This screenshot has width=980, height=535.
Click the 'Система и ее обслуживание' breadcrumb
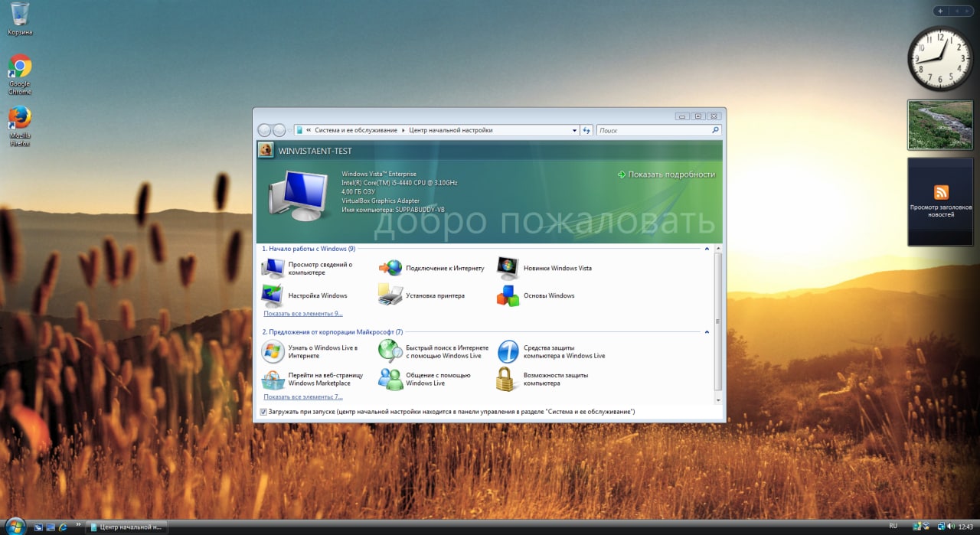[358, 130]
